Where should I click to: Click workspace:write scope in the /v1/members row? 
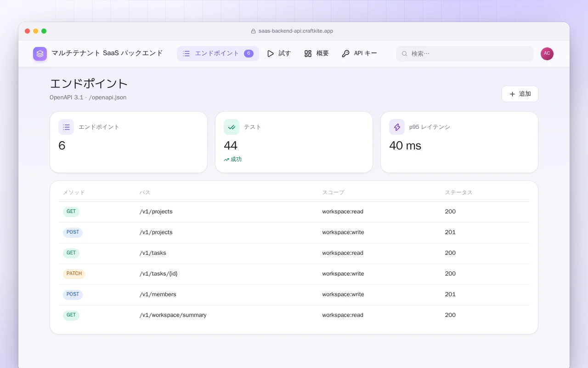pyautogui.click(x=343, y=294)
